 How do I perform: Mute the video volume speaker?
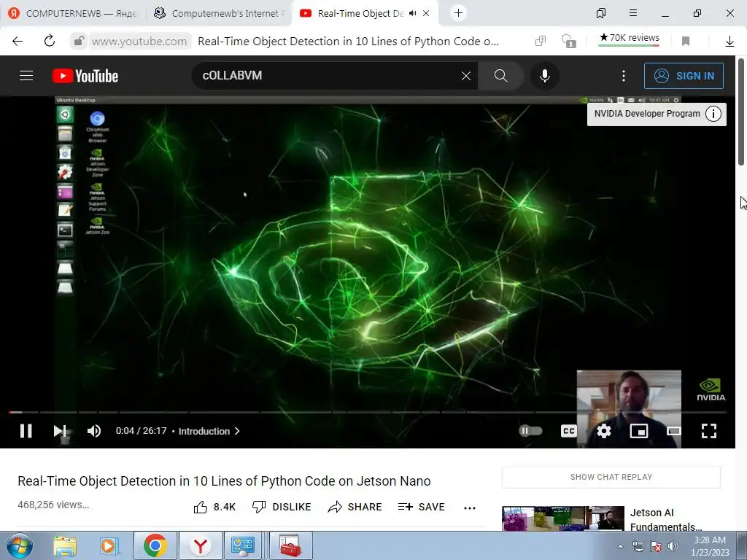[x=94, y=431]
